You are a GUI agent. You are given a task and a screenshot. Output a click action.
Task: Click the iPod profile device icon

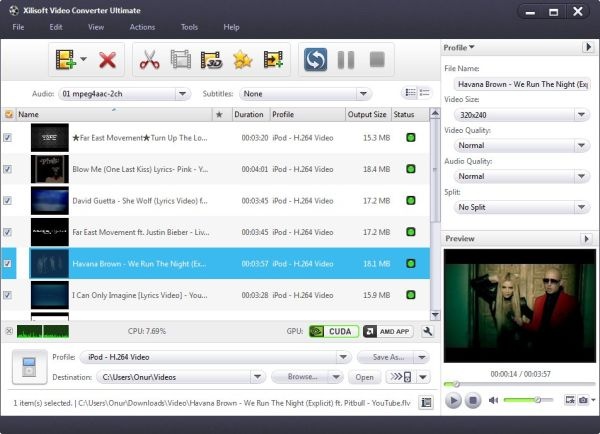pyautogui.click(x=30, y=367)
